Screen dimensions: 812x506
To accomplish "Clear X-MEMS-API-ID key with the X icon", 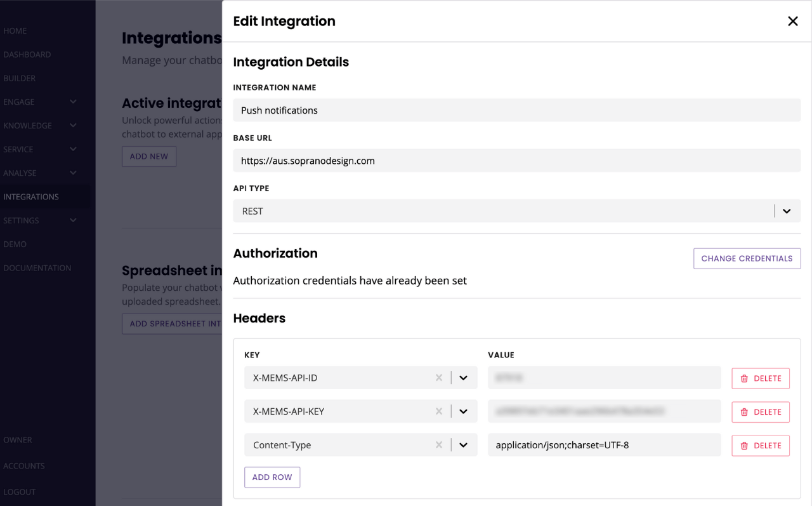I will pyautogui.click(x=438, y=377).
